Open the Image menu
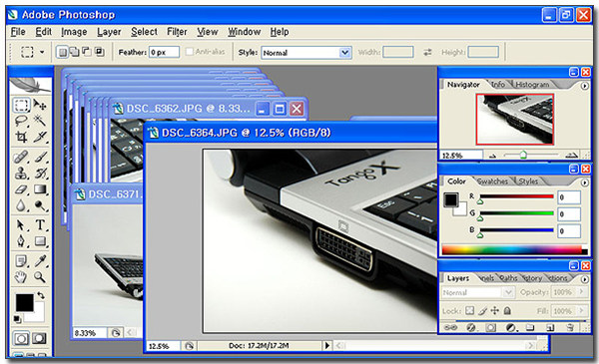The height and width of the screenshot is (364, 599). (x=74, y=32)
